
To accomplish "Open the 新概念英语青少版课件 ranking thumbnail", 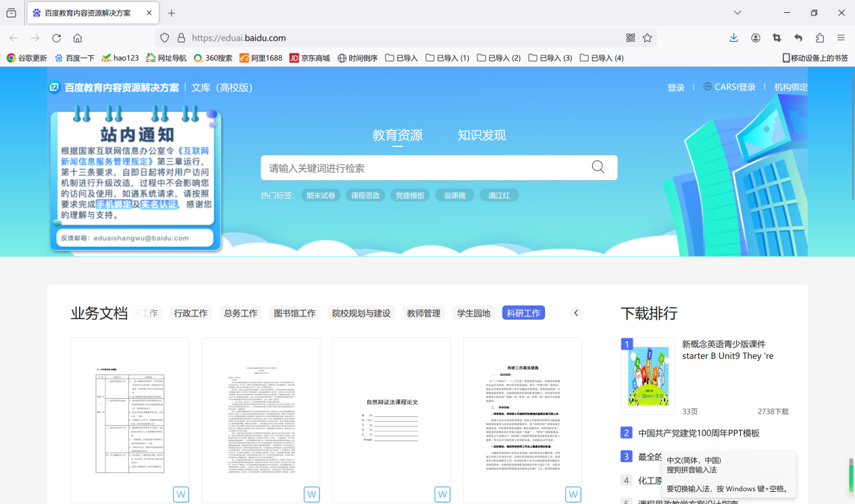I will tap(648, 376).
